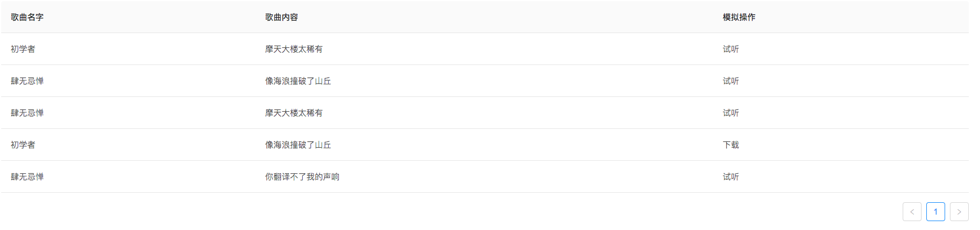
Task: Click 试听 for 肆无忌惮 像海浪撞破了山丘 row
Action: click(x=731, y=81)
